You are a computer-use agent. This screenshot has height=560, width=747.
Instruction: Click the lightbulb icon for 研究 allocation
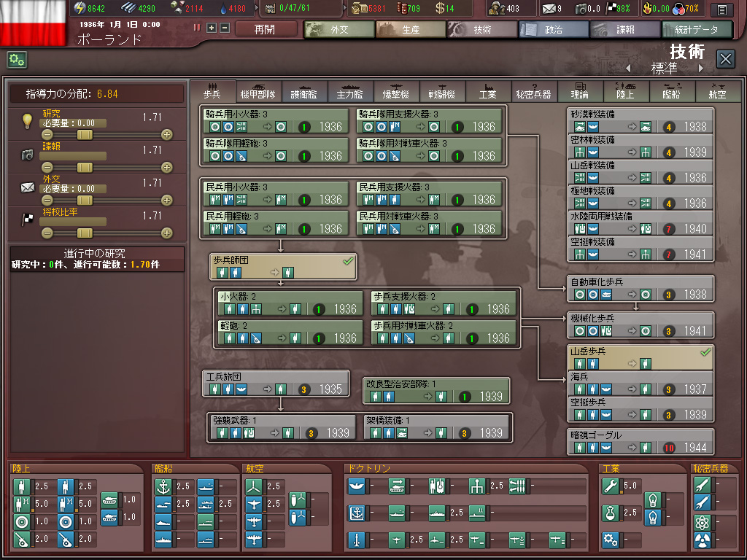click(27, 121)
